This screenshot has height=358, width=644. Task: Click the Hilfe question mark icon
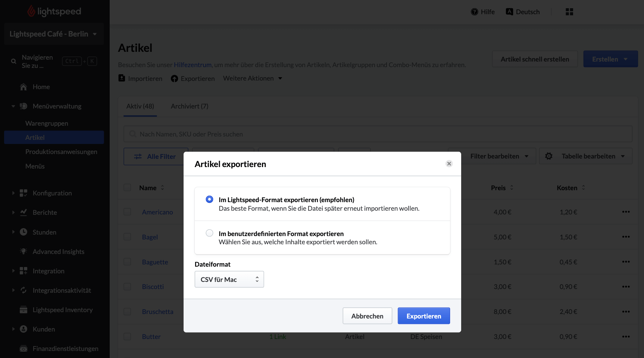pos(474,12)
